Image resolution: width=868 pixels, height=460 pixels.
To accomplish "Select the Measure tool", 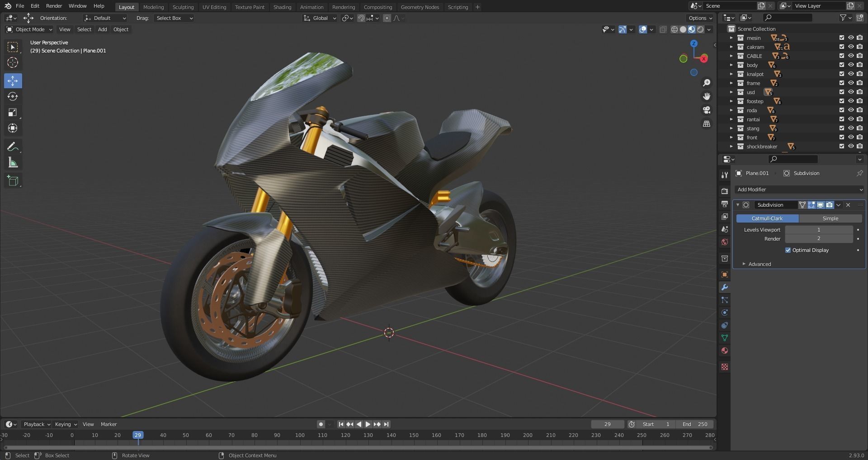I will tap(13, 163).
